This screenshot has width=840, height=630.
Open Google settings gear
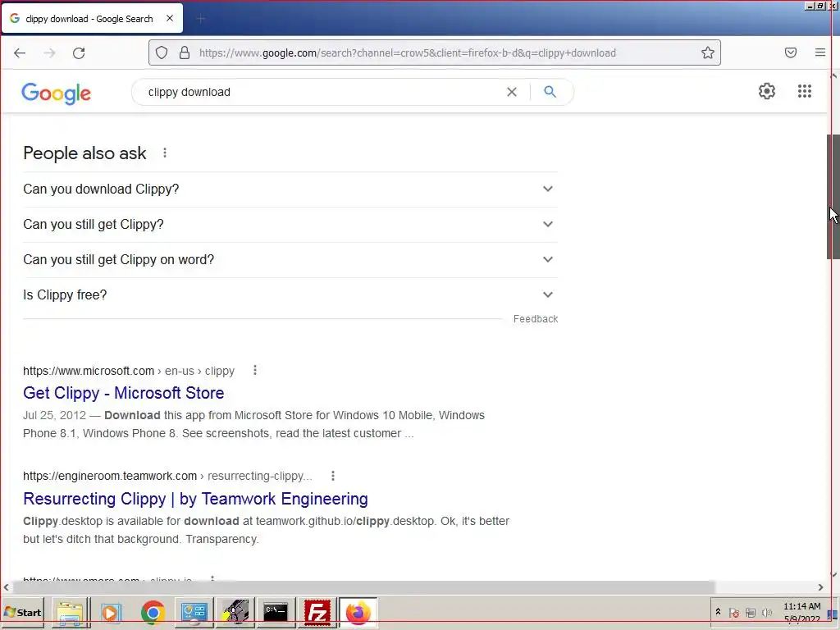767,91
